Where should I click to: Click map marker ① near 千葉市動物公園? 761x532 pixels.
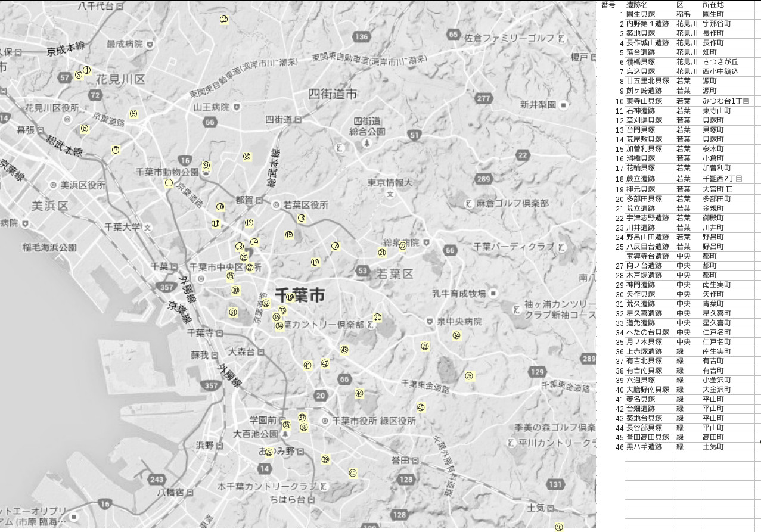click(x=169, y=183)
